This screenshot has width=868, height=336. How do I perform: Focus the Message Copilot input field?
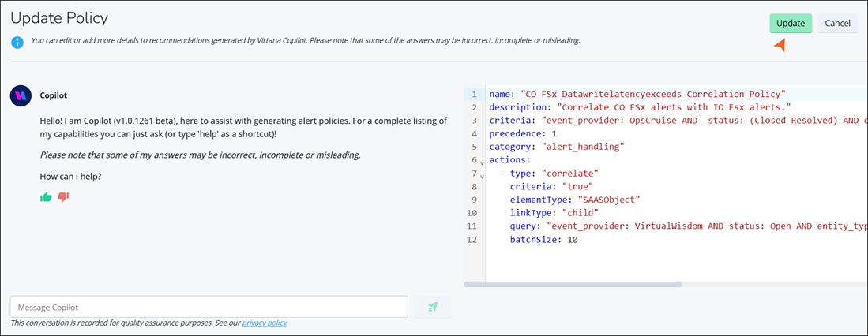tap(209, 307)
